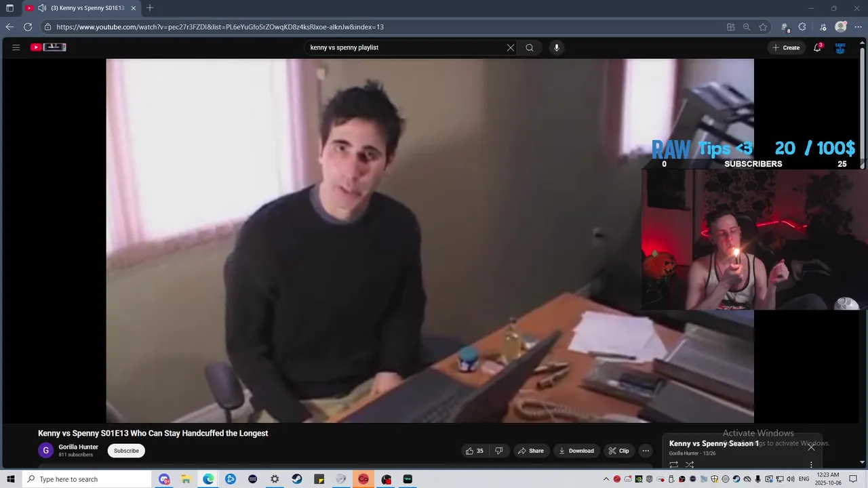Go back in browser history
Image resolution: width=868 pixels, height=488 pixels.
click(x=9, y=27)
